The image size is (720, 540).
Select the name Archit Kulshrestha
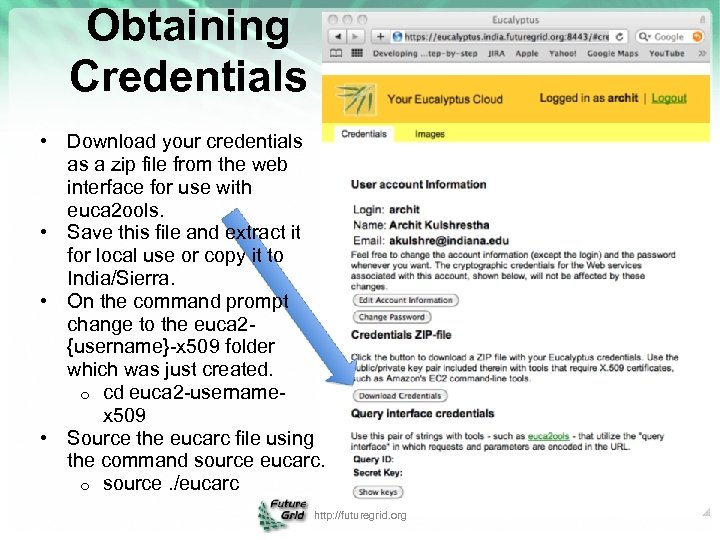[439, 225]
